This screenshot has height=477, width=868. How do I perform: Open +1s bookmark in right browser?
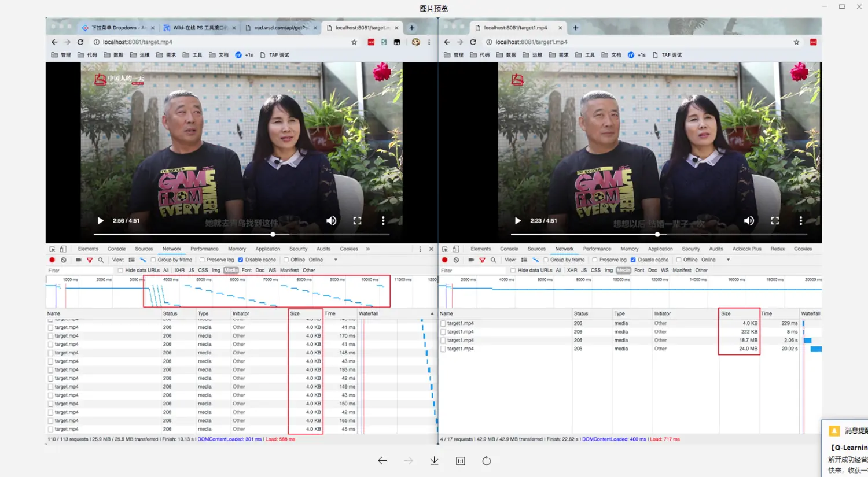(x=636, y=55)
